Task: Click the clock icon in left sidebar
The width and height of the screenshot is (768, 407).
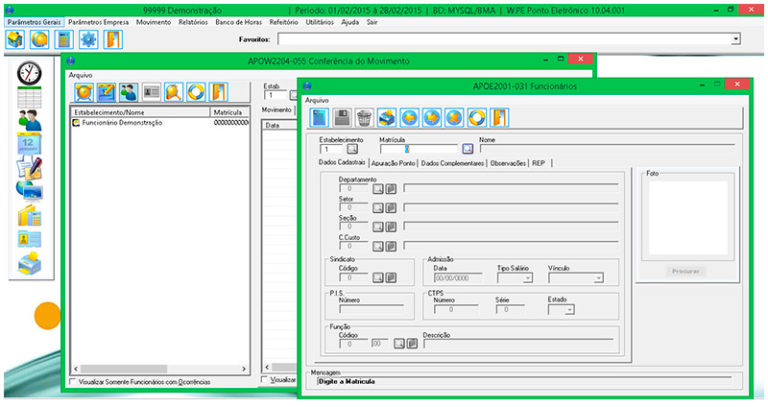Action: click(30, 73)
